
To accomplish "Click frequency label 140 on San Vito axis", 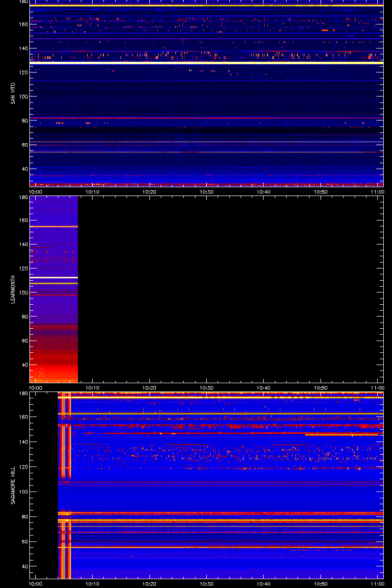I will click(23, 48).
